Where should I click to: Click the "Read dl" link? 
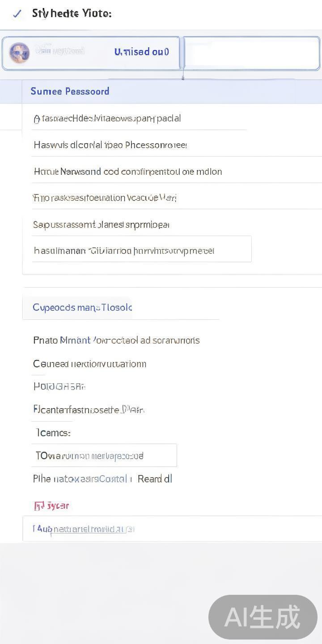[155, 479]
